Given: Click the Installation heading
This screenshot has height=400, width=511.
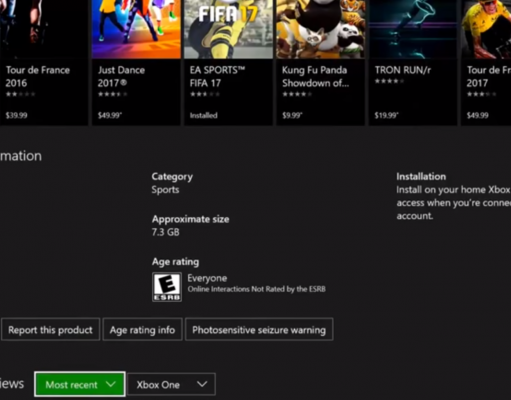Looking at the screenshot, I should tap(421, 176).
